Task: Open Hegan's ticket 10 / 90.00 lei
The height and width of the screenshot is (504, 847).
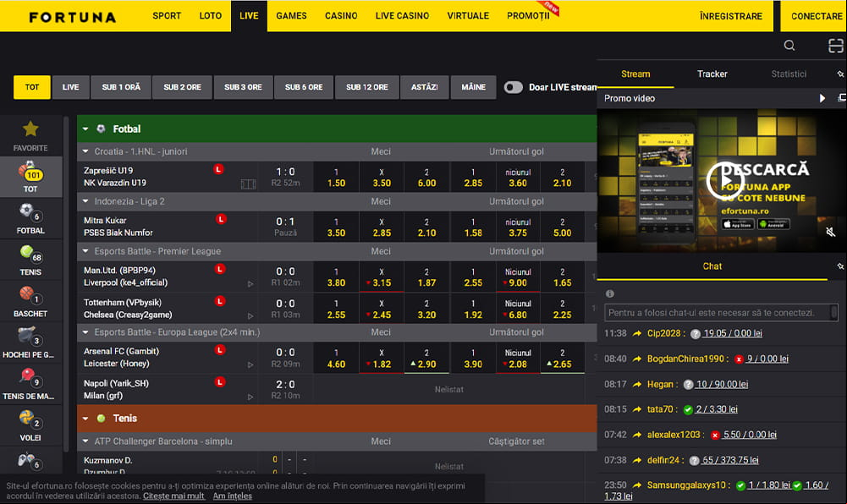Action: [722, 384]
